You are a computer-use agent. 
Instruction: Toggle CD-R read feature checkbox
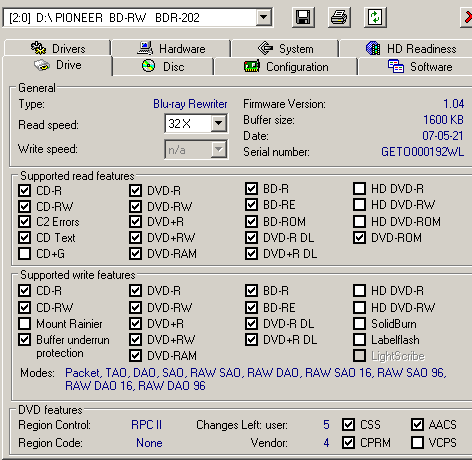click(25, 191)
